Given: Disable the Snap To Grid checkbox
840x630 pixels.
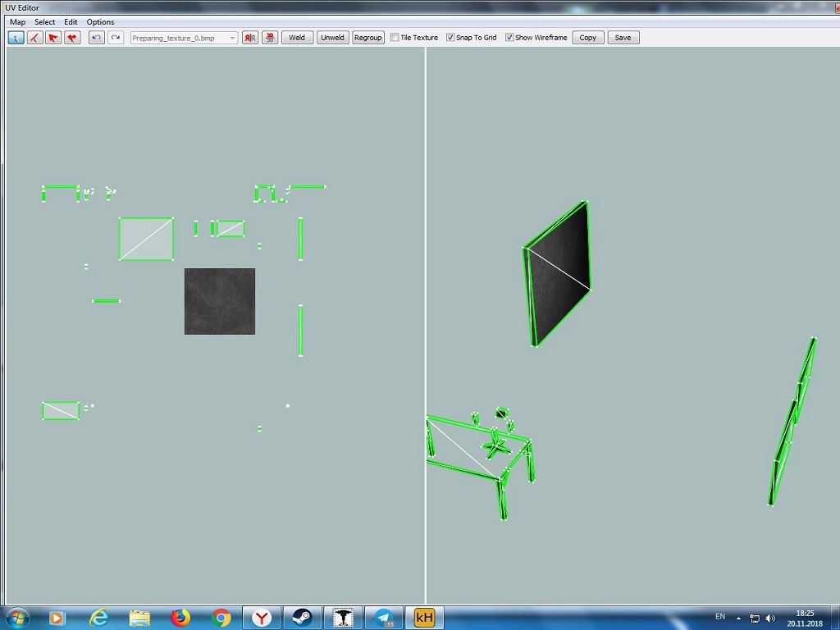Looking at the screenshot, I should pos(450,38).
